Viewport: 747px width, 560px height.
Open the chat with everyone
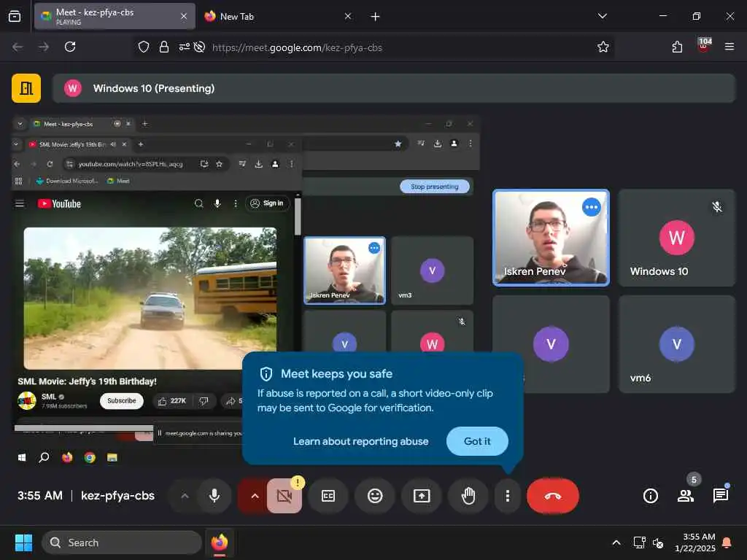(x=720, y=496)
